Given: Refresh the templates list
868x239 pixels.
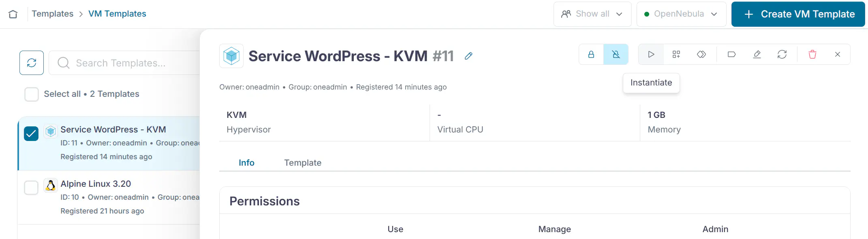Looking at the screenshot, I should (x=32, y=63).
